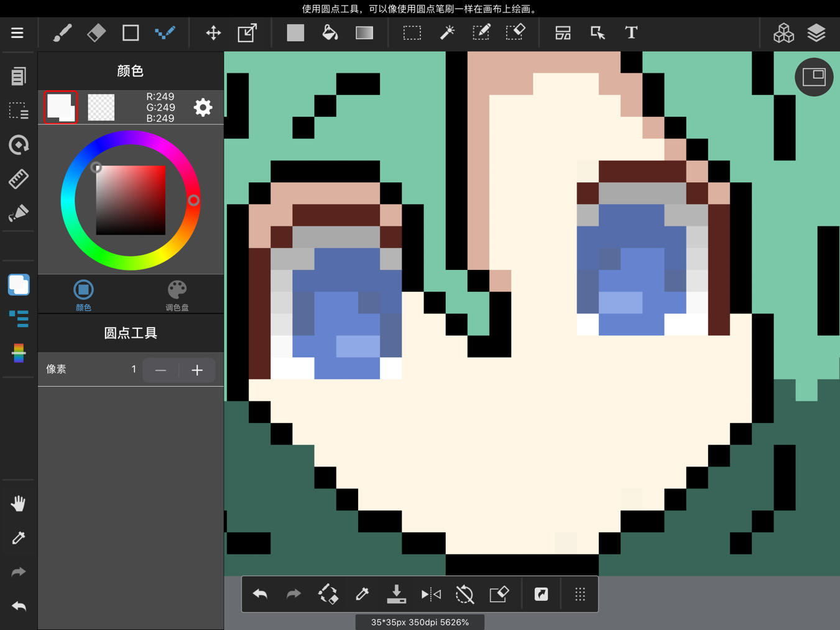The width and height of the screenshot is (840, 630).
Task: Select the Brush tool in top toolbar
Action: (62, 32)
